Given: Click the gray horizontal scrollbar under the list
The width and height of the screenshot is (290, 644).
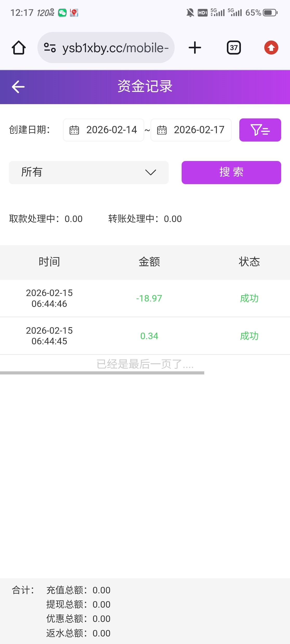Looking at the screenshot, I should point(102,373).
